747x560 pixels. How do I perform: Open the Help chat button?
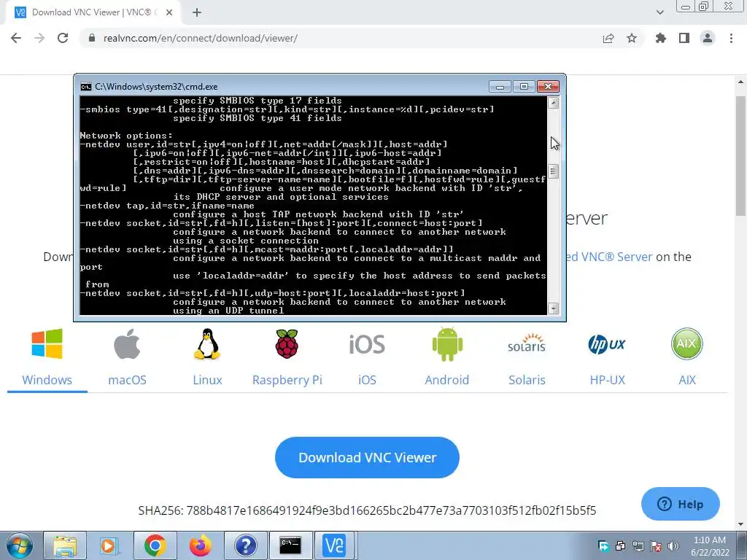[x=681, y=504]
